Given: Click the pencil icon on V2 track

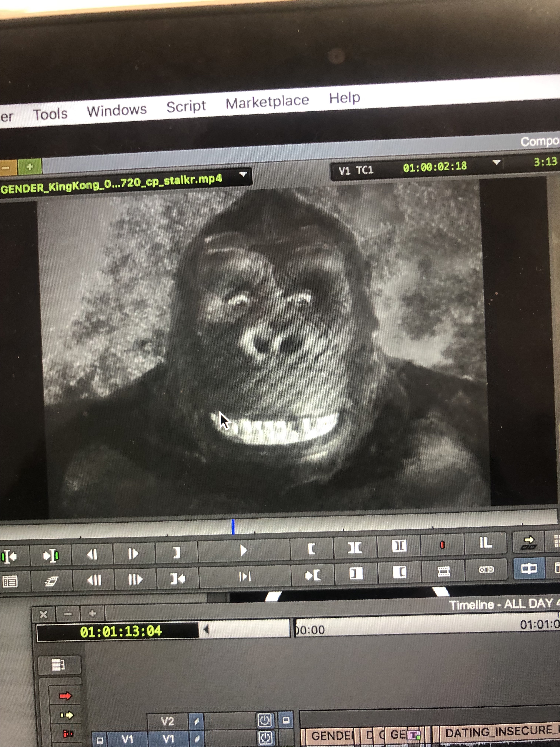Looking at the screenshot, I should [x=196, y=721].
